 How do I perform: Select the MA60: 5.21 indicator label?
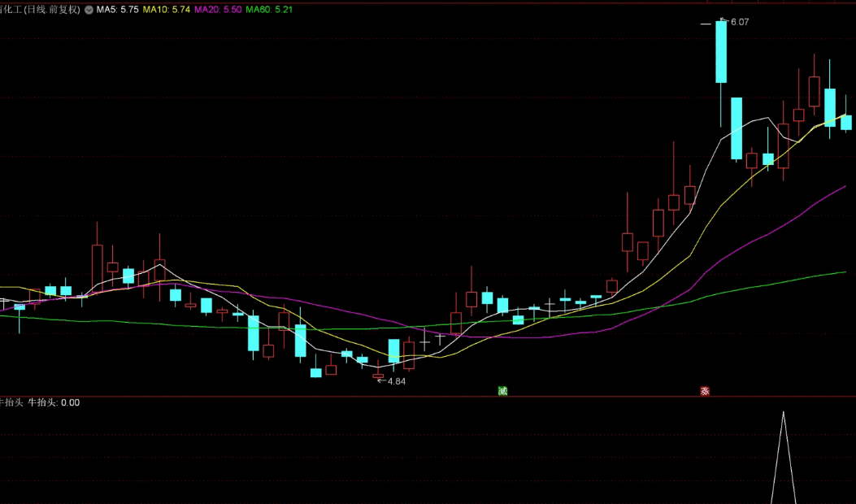(269, 10)
